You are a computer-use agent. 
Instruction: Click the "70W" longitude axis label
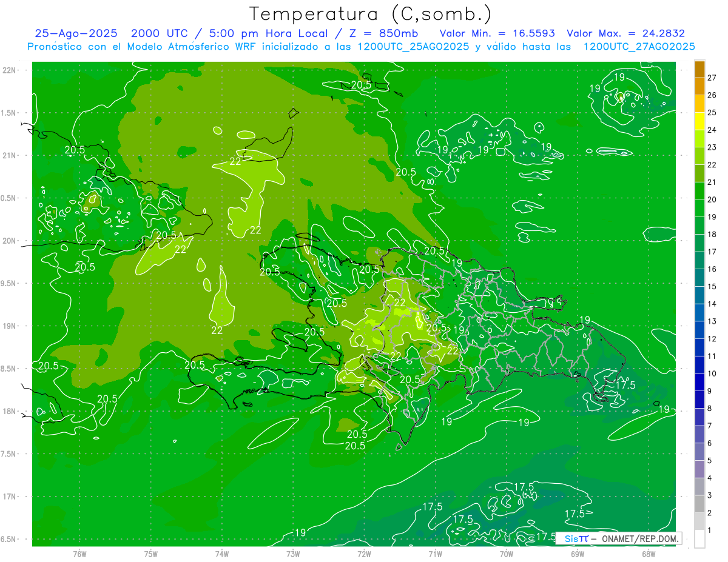point(507,554)
